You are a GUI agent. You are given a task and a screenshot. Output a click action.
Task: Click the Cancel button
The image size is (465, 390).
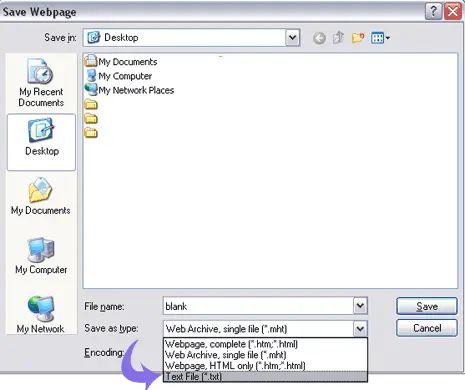(427, 328)
